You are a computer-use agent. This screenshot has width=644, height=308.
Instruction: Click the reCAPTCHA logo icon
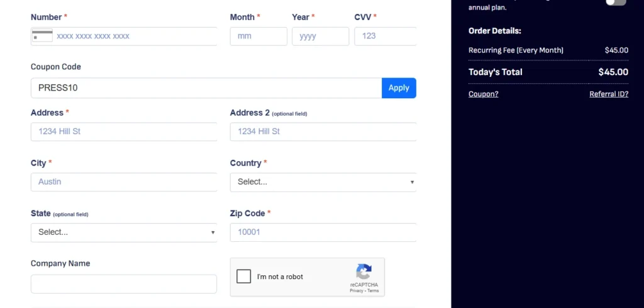(x=364, y=271)
